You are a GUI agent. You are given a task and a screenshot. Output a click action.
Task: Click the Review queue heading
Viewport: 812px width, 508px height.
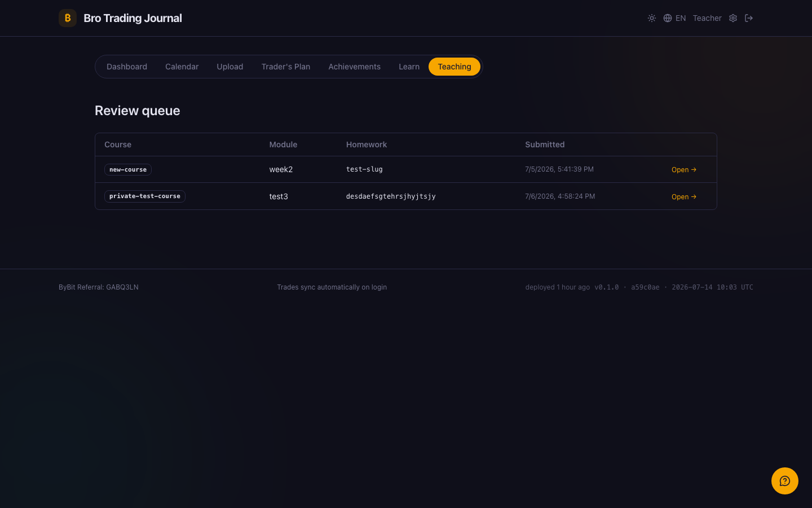(x=138, y=111)
